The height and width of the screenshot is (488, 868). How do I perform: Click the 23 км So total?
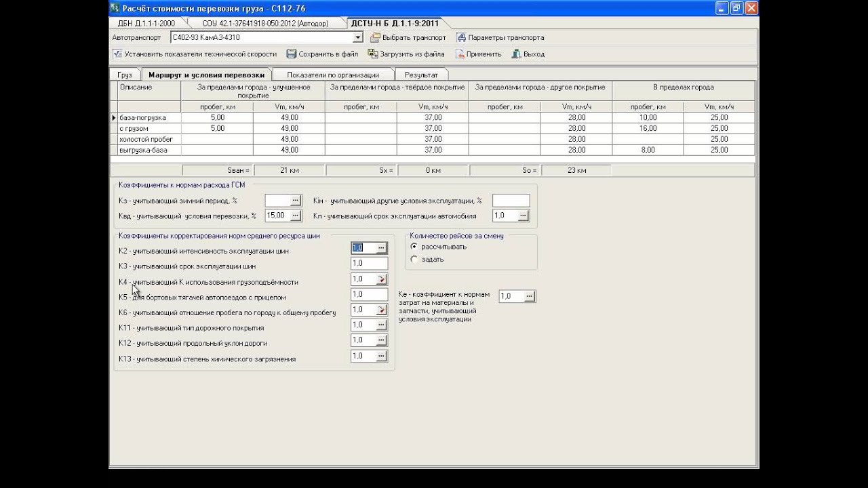576,170
